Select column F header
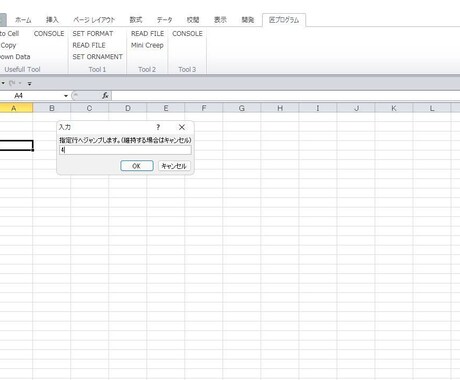Image resolution: width=460 pixels, height=380 pixels. point(204,108)
